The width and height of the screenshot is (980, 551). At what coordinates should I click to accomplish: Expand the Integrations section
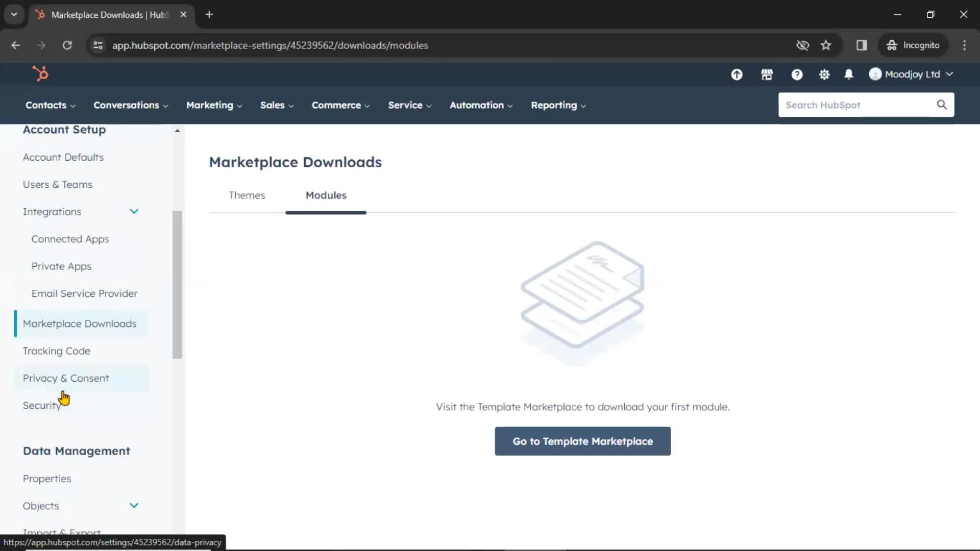(134, 211)
